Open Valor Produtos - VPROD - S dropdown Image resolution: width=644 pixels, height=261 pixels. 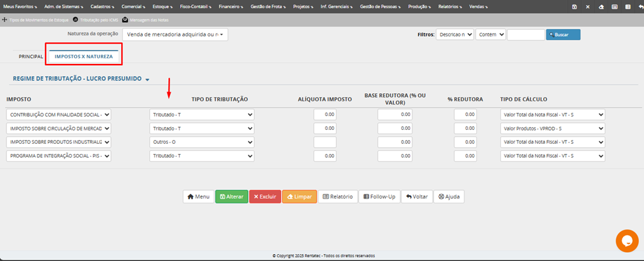tap(552, 128)
